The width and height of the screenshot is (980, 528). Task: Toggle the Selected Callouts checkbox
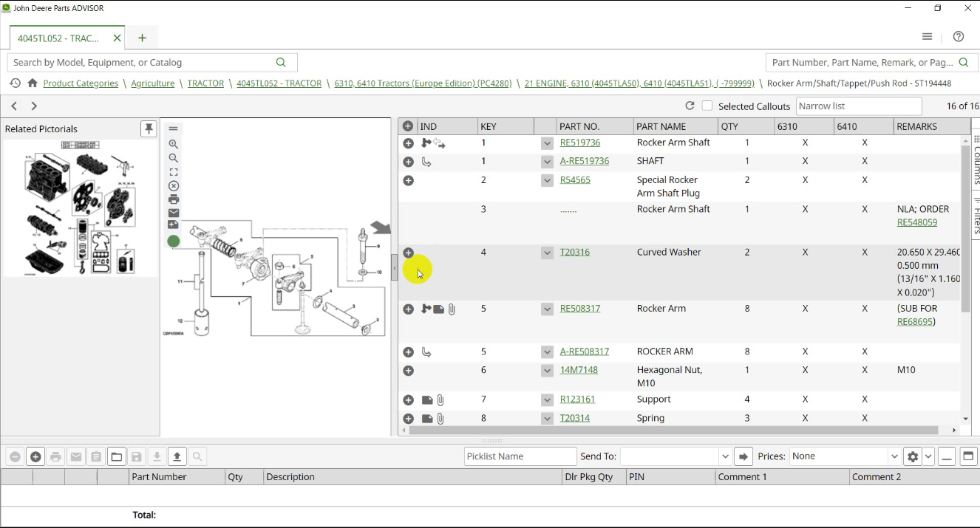coord(707,106)
